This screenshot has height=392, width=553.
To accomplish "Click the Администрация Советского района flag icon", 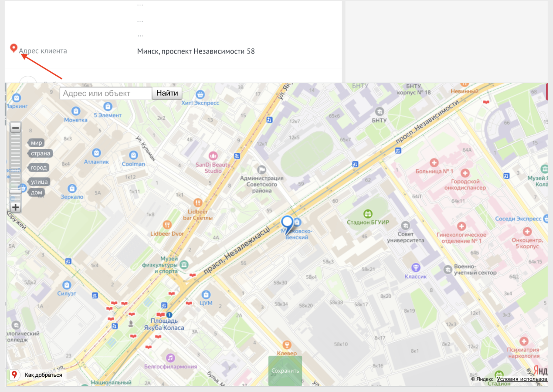I will tap(261, 169).
